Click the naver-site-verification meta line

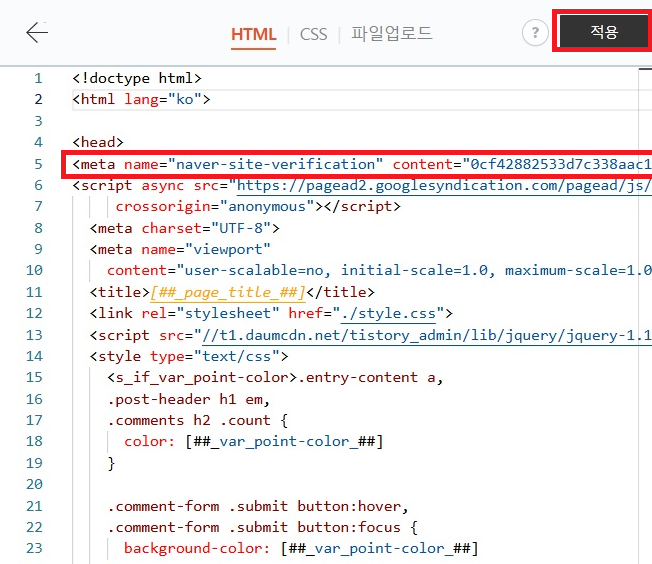click(x=362, y=164)
